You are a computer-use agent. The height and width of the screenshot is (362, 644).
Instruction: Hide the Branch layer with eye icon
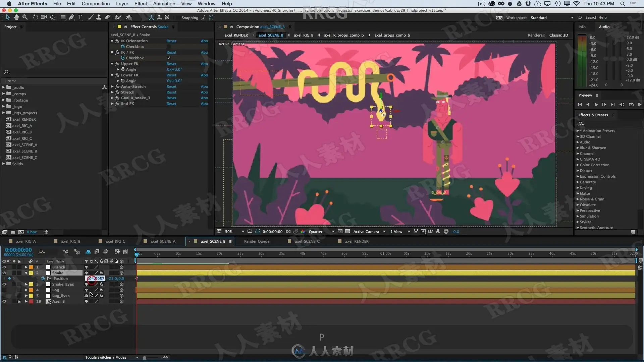4,267
